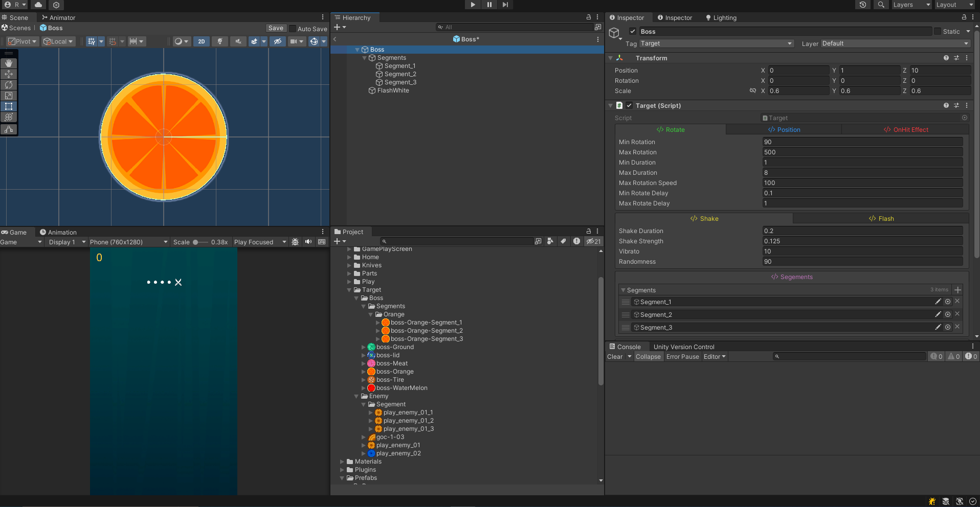This screenshot has width=980, height=507.
Task: Select the Hand tool in the Scene toolbar
Action: (x=9, y=63)
